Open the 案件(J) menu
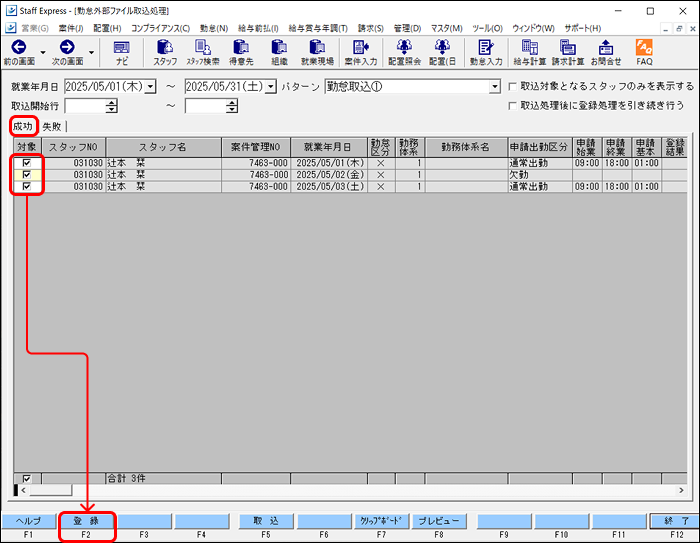Image resolution: width=700 pixels, height=543 pixels. point(71,28)
